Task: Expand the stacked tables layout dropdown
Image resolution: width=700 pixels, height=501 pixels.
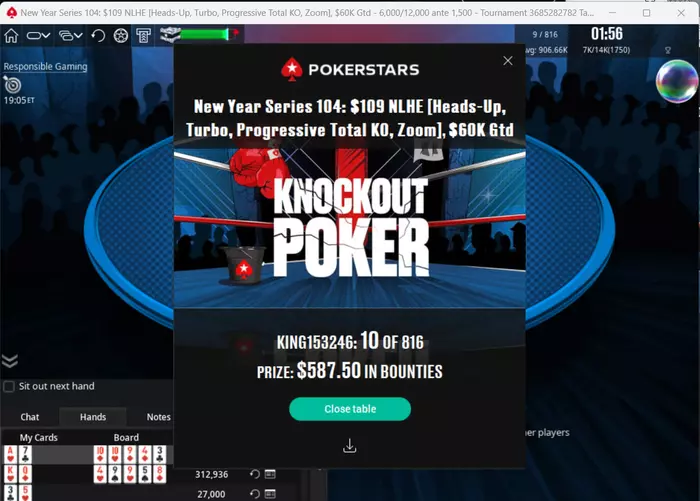Action: point(71,36)
